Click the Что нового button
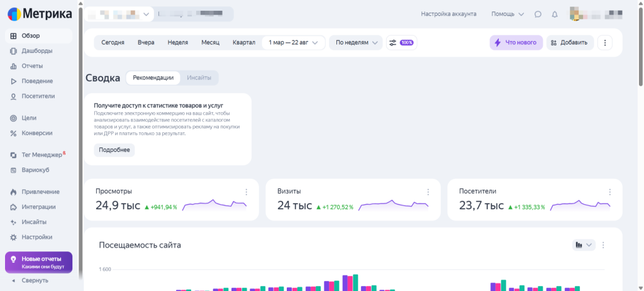Image resolution: width=644 pixels, height=291 pixels. pyautogui.click(x=516, y=43)
